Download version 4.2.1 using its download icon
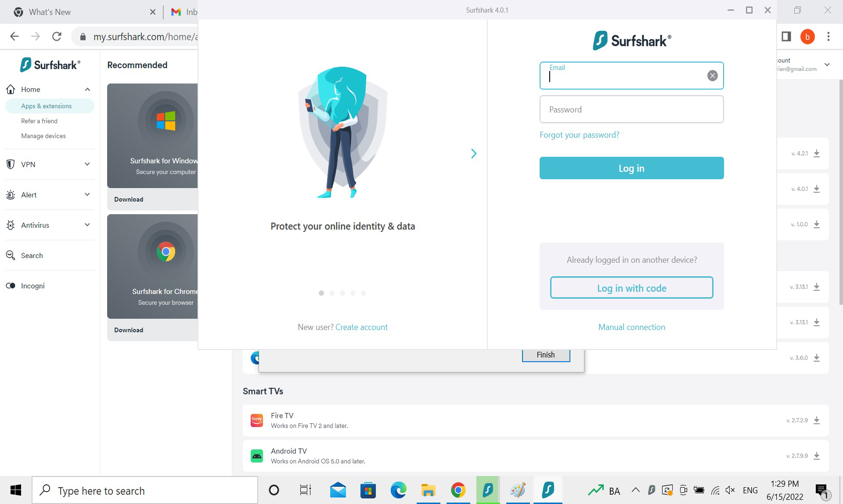This screenshot has height=504, width=843. tap(817, 154)
